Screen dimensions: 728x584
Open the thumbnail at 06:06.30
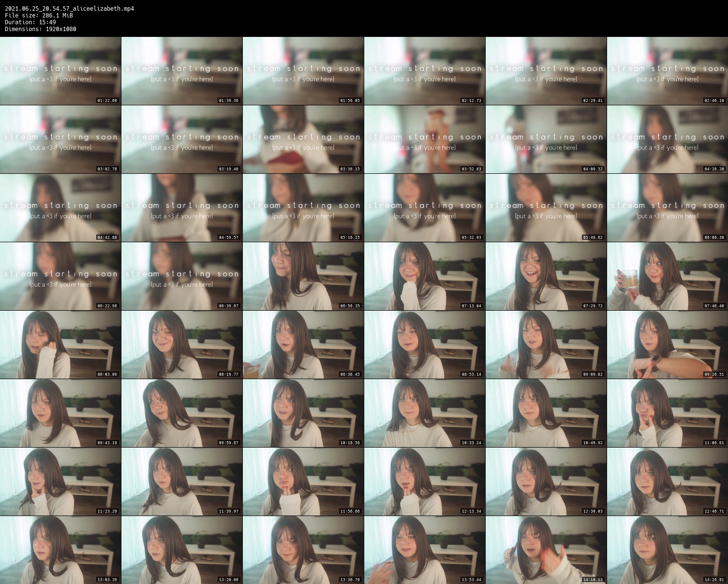pyautogui.click(x=667, y=208)
